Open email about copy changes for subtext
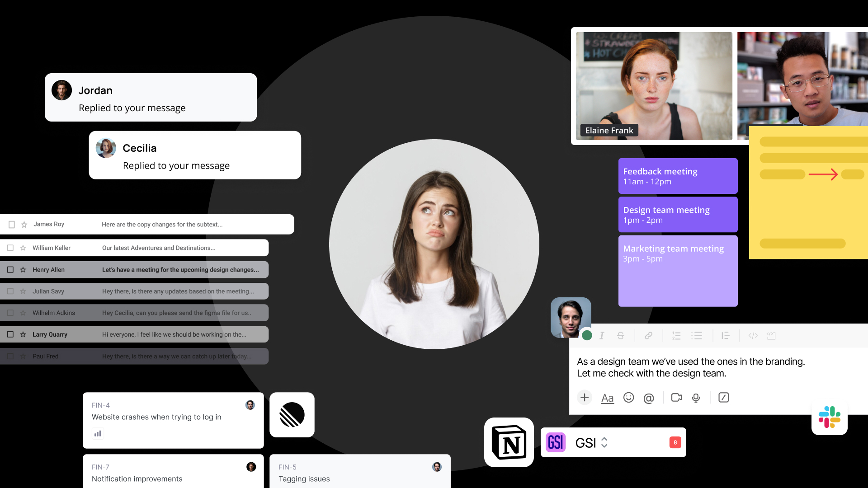Image resolution: width=868 pixels, height=488 pixels. click(x=147, y=225)
